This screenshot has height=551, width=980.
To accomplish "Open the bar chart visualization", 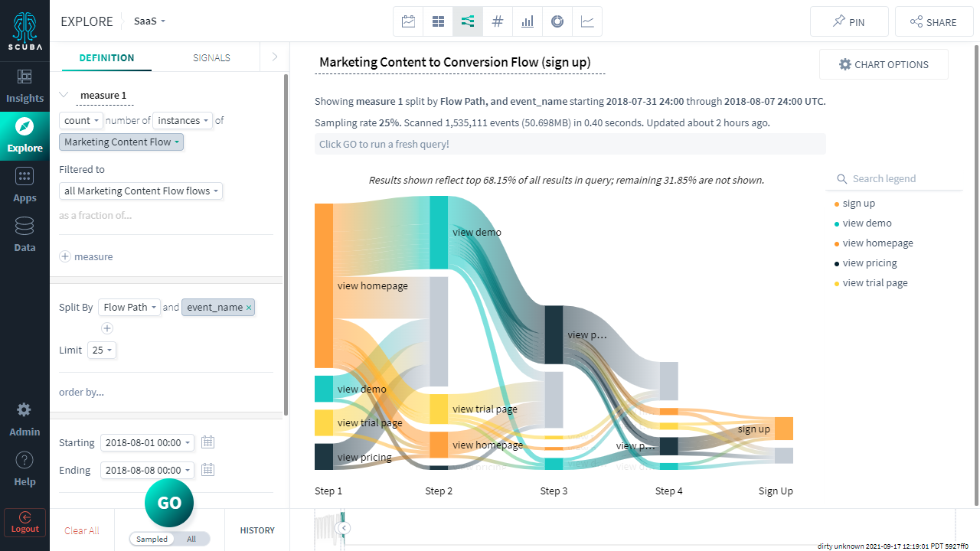I will pos(528,21).
